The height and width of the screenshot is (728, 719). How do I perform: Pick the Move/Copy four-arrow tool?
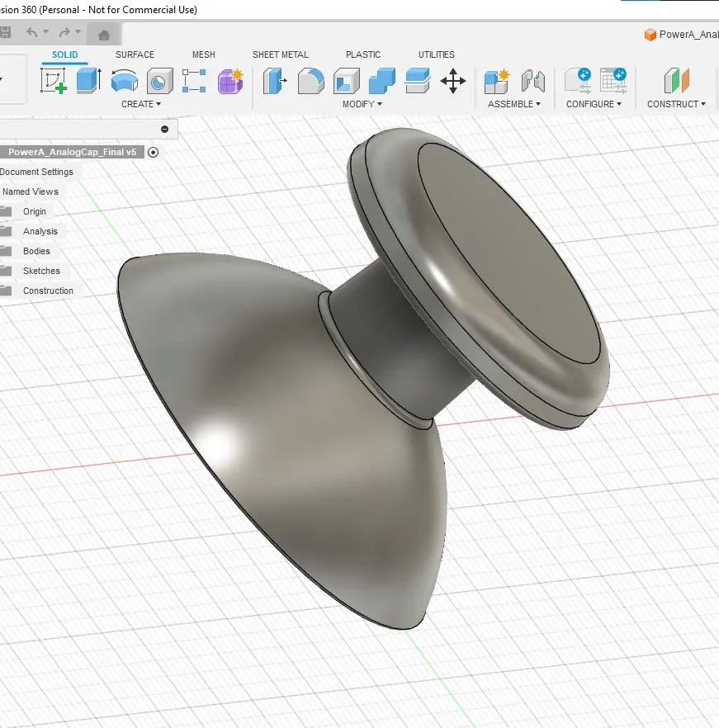pos(453,81)
